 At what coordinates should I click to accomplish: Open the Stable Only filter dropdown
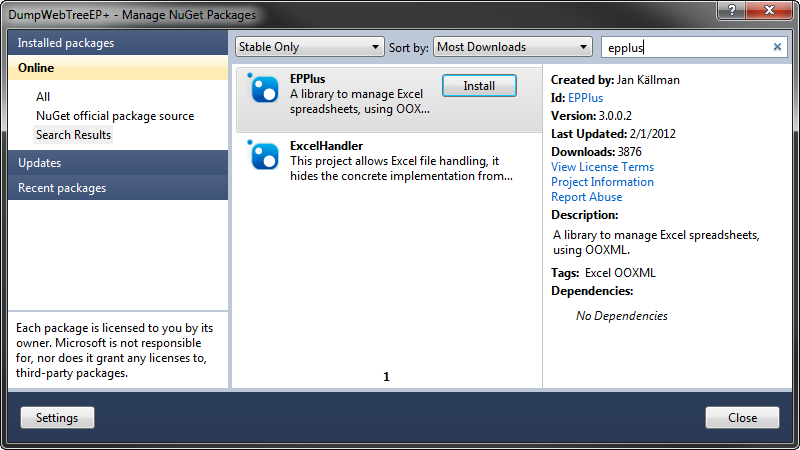coord(309,47)
